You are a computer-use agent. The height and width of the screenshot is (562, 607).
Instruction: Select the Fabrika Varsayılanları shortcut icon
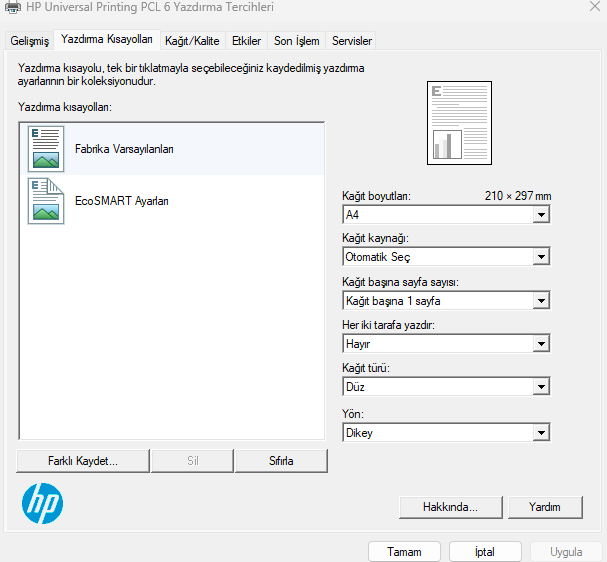pos(46,149)
